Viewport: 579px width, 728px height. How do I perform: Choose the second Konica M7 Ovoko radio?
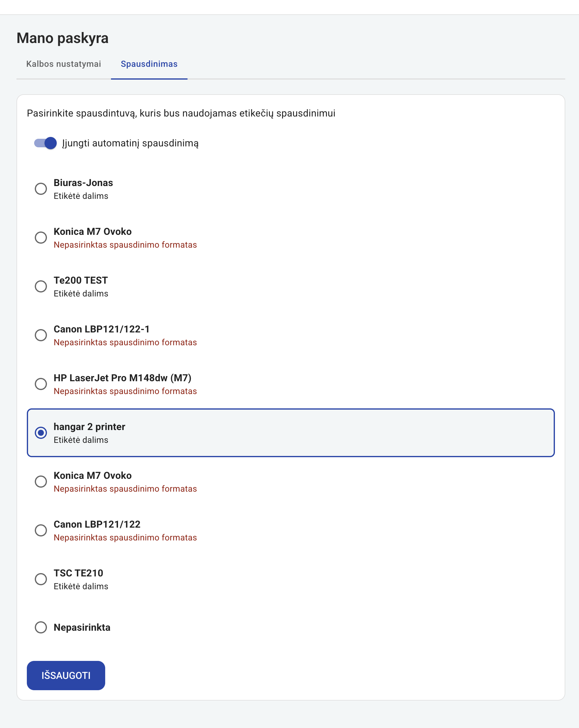point(41,482)
